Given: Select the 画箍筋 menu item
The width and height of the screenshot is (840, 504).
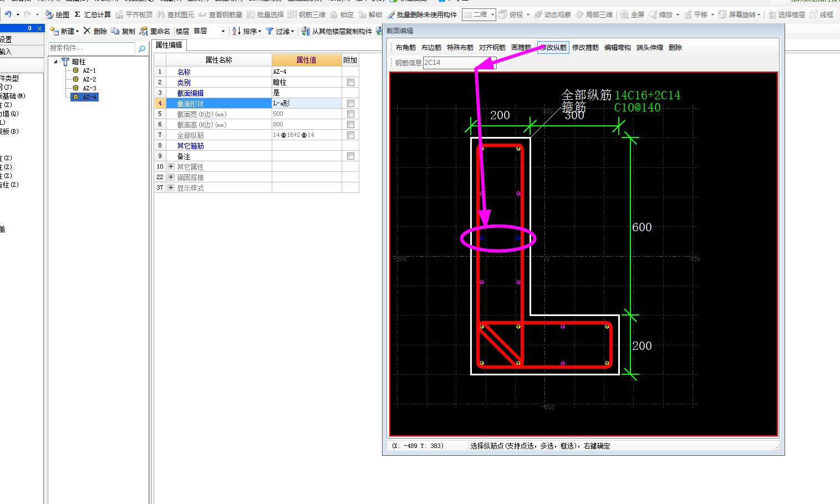Looking at the screenshot, I should pyautogui.click(x=521, y=48).
